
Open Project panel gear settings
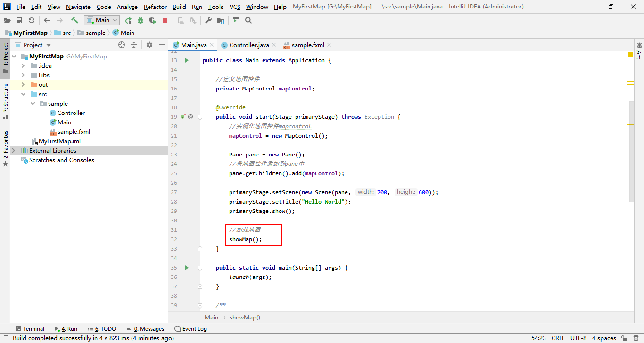149,45
